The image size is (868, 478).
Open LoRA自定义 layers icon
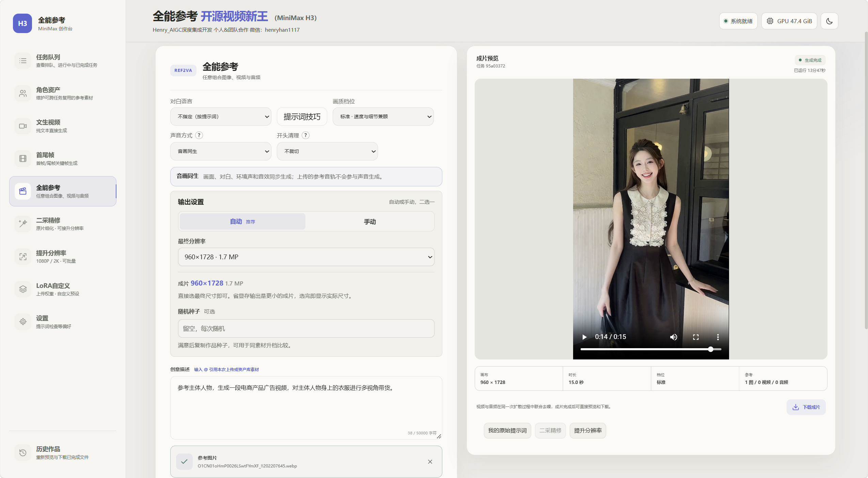pyautogui.click(x=23, y=289)
